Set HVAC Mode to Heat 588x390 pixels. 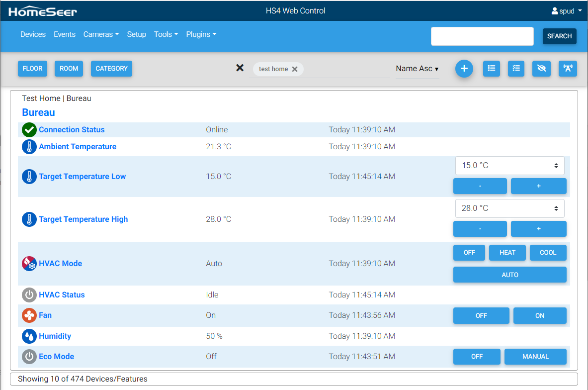[507, 253]
